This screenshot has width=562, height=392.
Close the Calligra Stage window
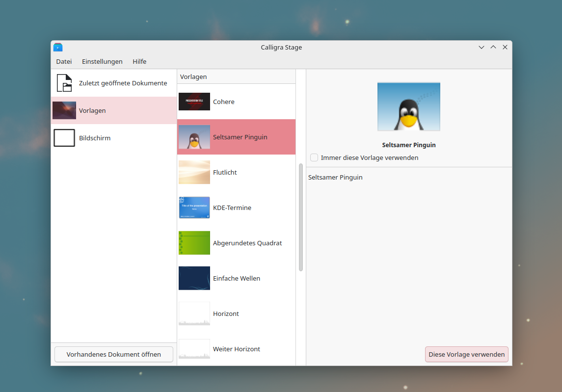(x=505, y=47)
